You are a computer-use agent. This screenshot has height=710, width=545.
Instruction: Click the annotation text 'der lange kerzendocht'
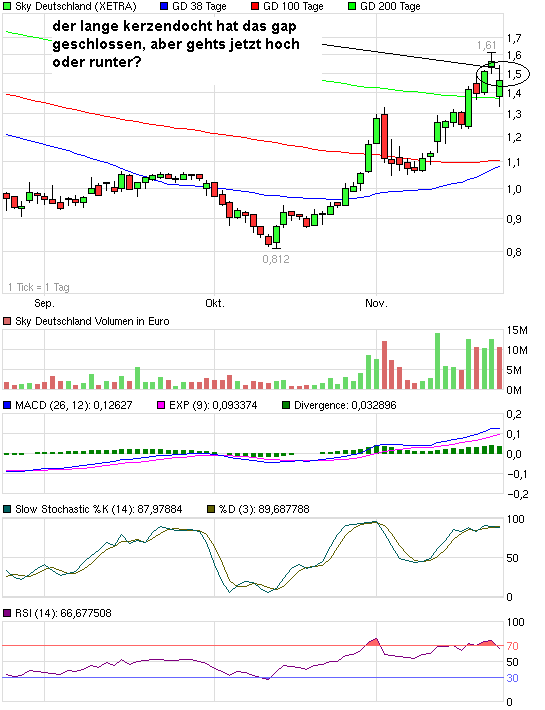[x=132, y=26]
